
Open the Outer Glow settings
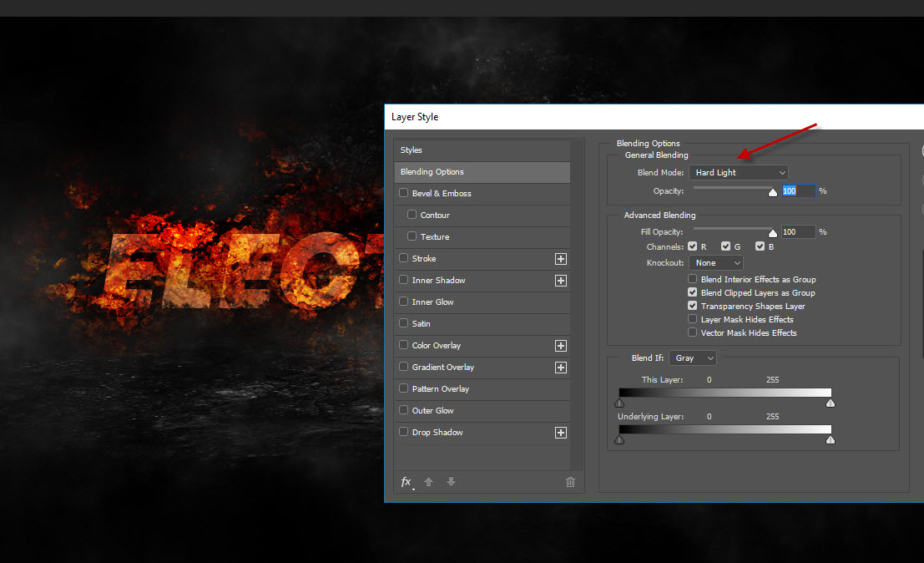point(432,411)
